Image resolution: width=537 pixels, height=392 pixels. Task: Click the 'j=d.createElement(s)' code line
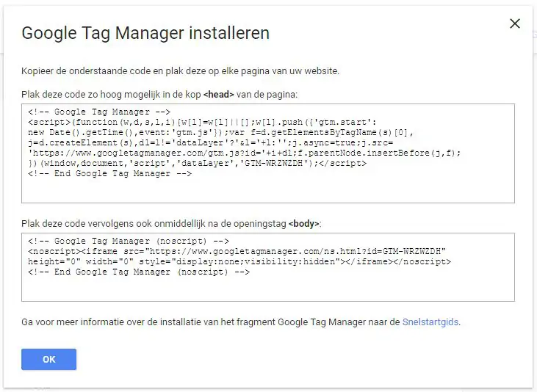click(211, 142)
